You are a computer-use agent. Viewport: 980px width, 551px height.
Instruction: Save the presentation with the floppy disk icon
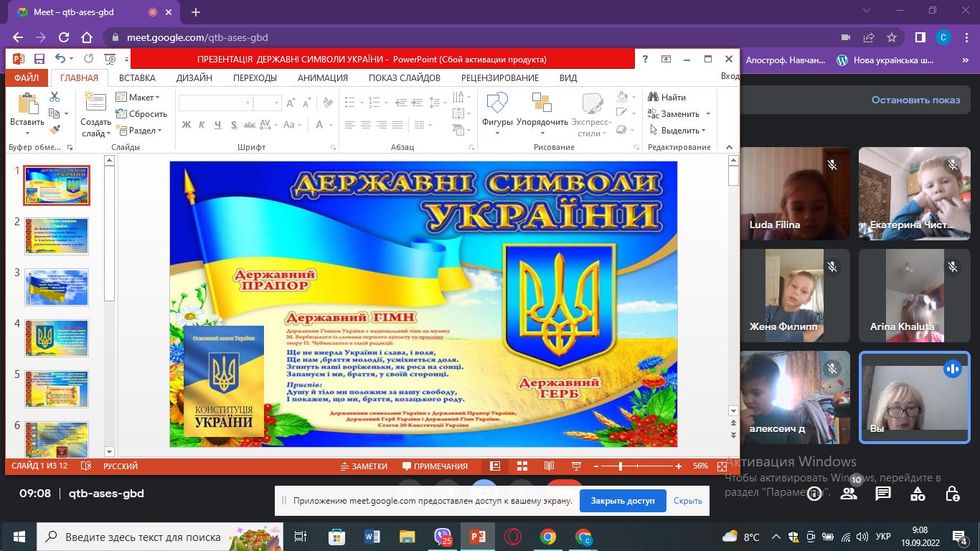39,60
